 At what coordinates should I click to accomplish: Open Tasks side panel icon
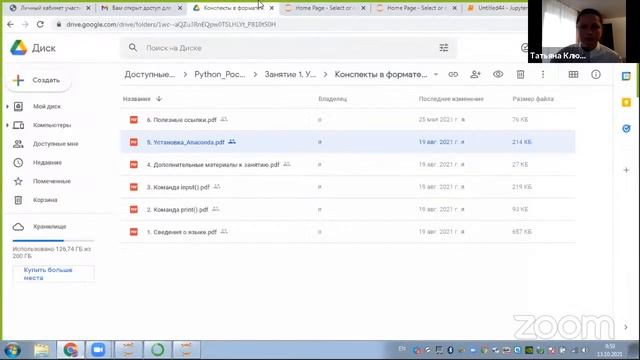pyautogui.click(x=626, y=129)
